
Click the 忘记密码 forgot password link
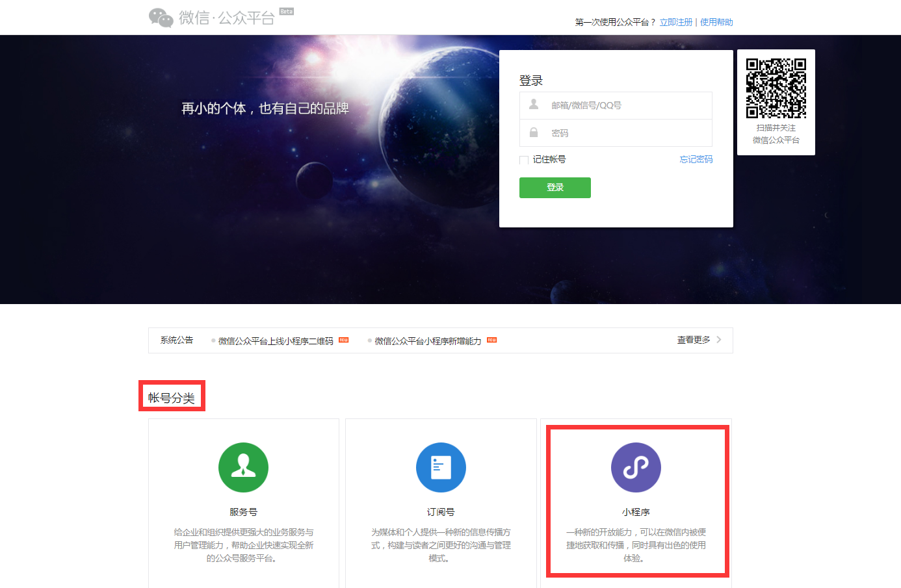pos(696,159)
